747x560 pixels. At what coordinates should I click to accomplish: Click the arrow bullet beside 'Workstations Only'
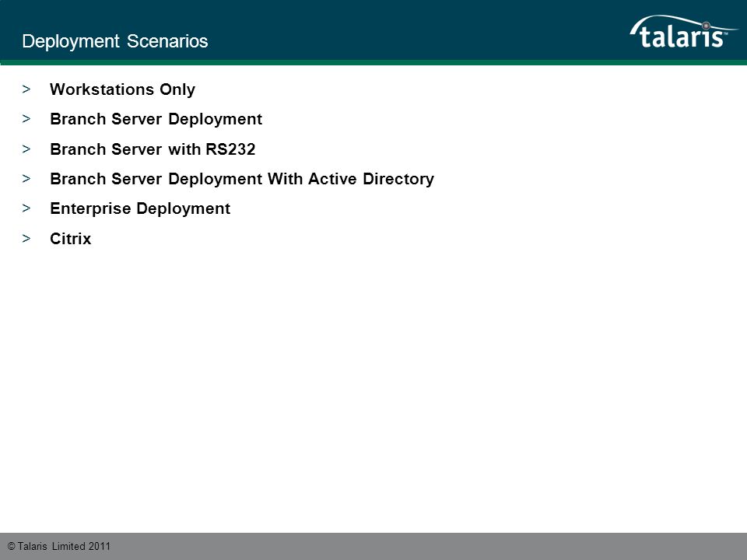pos(26,89)
